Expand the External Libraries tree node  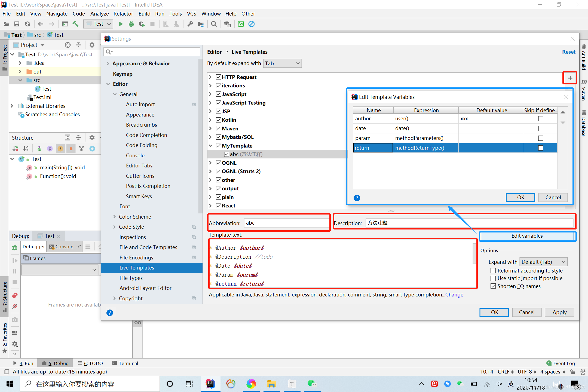(x=12, y=106)
